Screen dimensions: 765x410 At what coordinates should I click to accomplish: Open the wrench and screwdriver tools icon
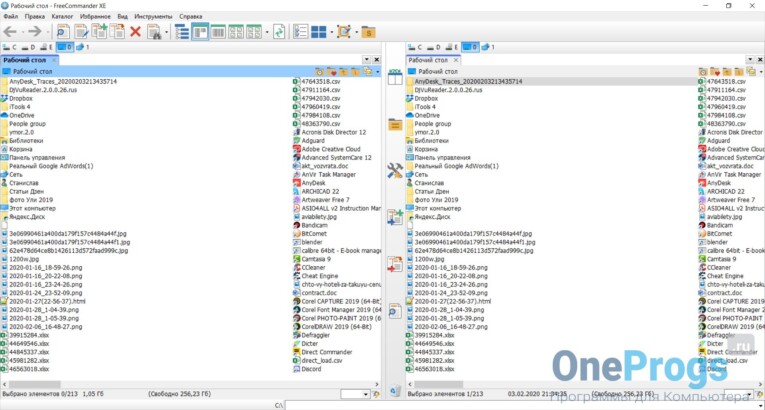tap(395, 170)
